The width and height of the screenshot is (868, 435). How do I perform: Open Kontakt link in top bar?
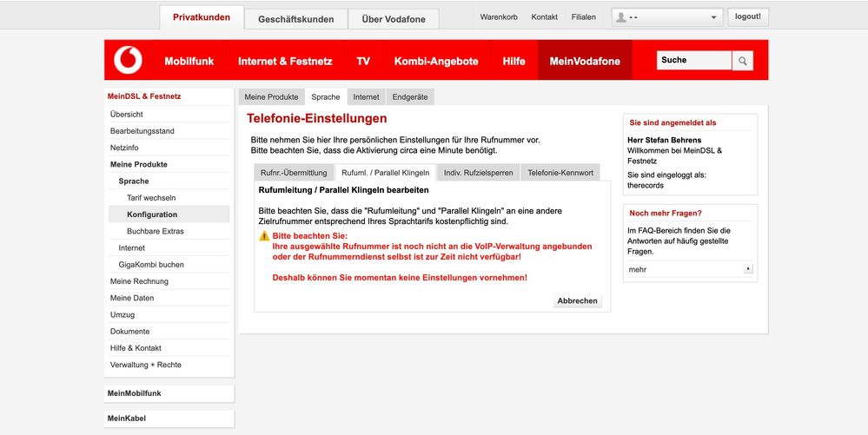click(x=544, y=17)
